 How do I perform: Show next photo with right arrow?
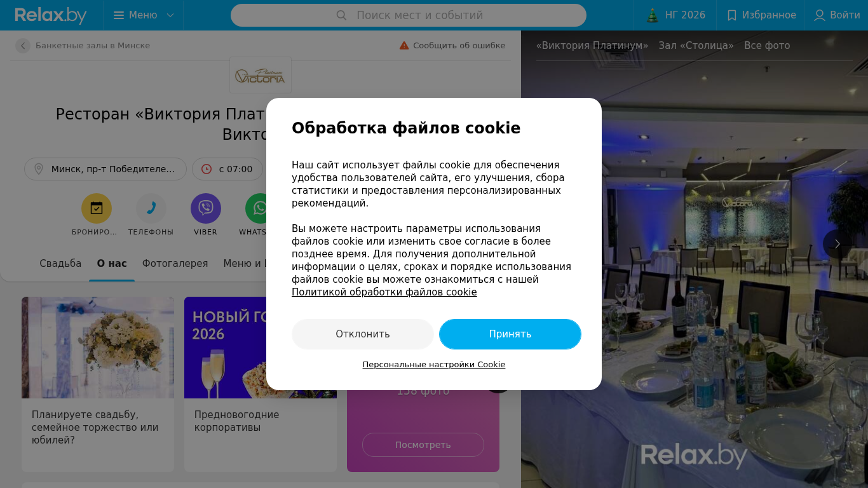[837, 244]
